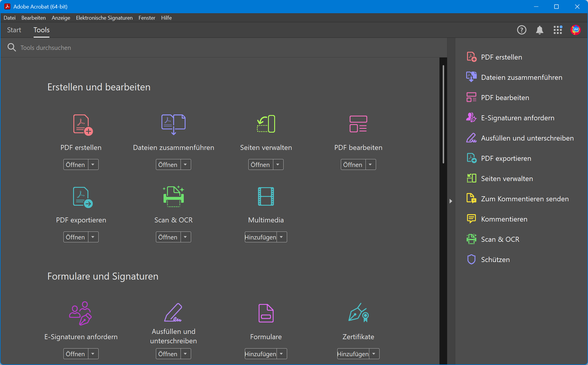Click Öffnen under PDF bearbeiten
The image size is (588, 365).
pyautogui.click(x=353, y=165)
